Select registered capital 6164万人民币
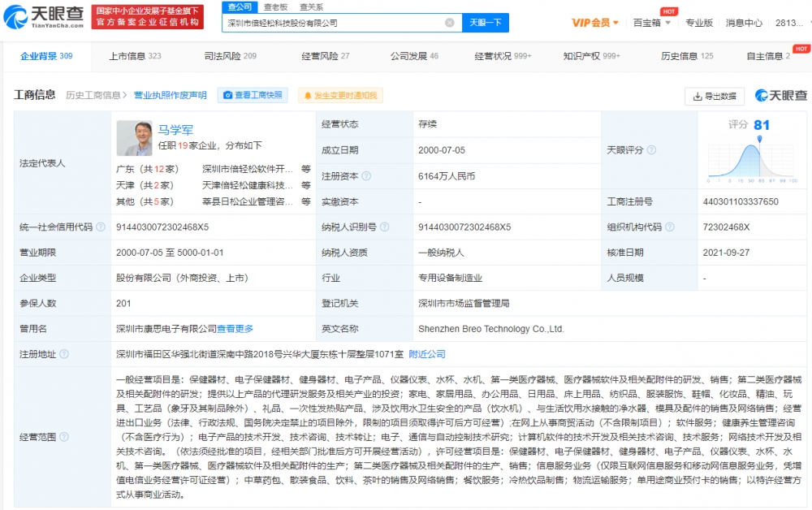812x510 pixels. [x=447, y=176]
